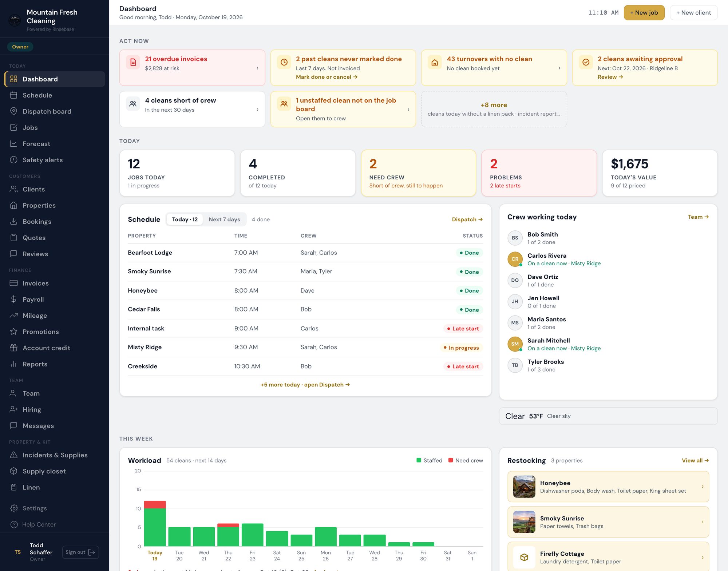Open Schedule via its calendar icon
The width and height of the screenshot is (728, 571).
coord(14,95)
